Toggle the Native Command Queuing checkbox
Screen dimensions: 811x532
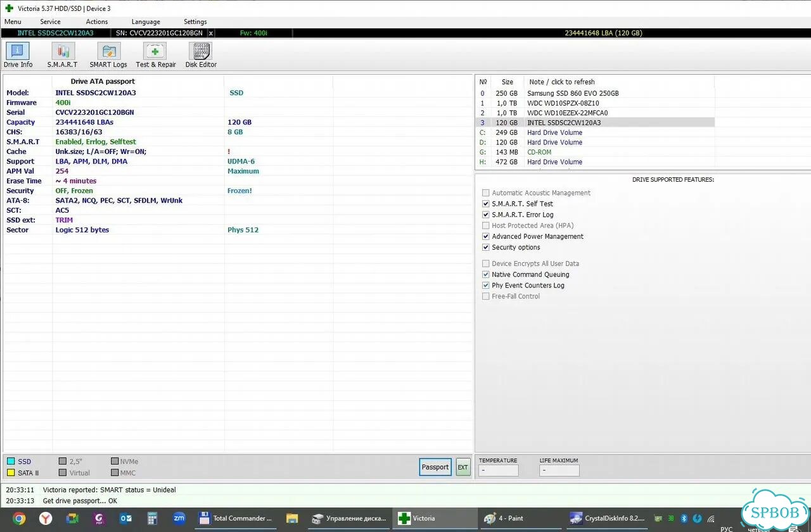486,274
